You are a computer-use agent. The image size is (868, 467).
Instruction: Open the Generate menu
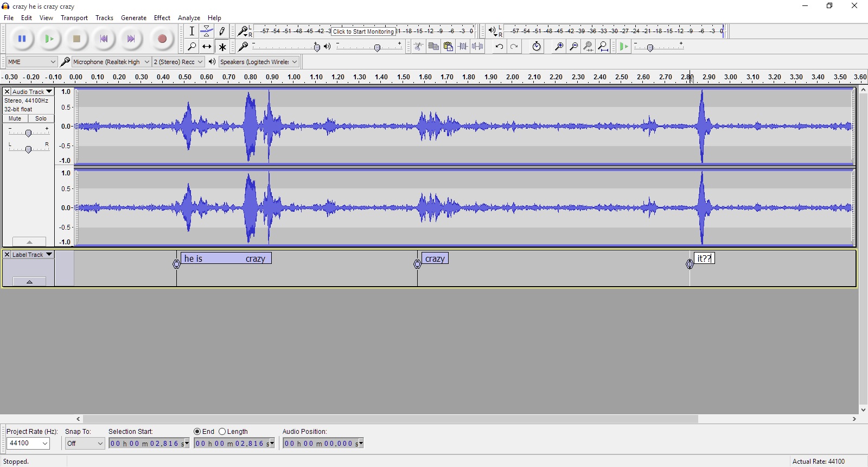(133, 18)
